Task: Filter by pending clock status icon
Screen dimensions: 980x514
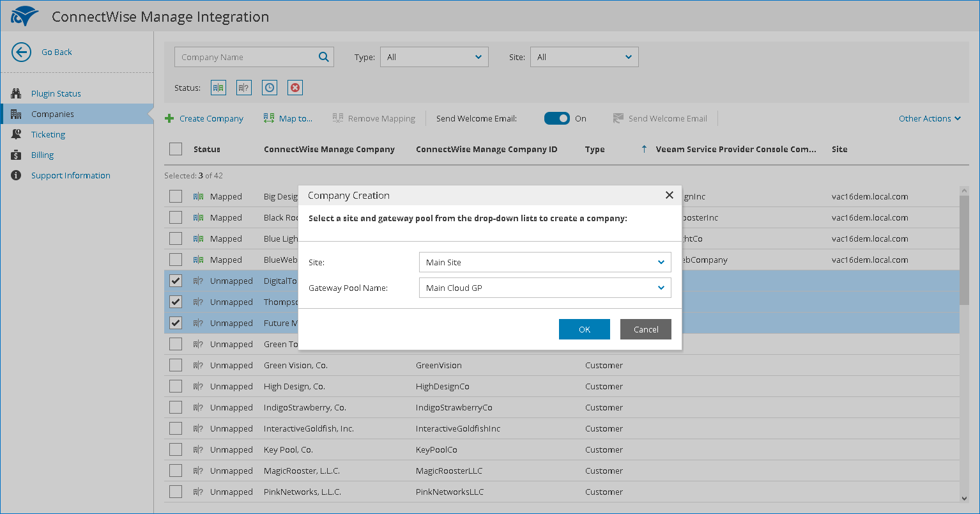Action: (270, 88)
